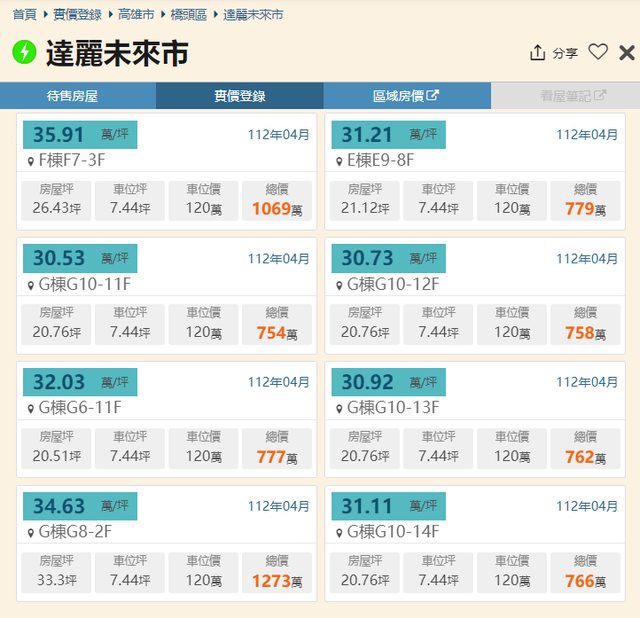Go to 首頁 breadcrumb link

coord(24,15)
